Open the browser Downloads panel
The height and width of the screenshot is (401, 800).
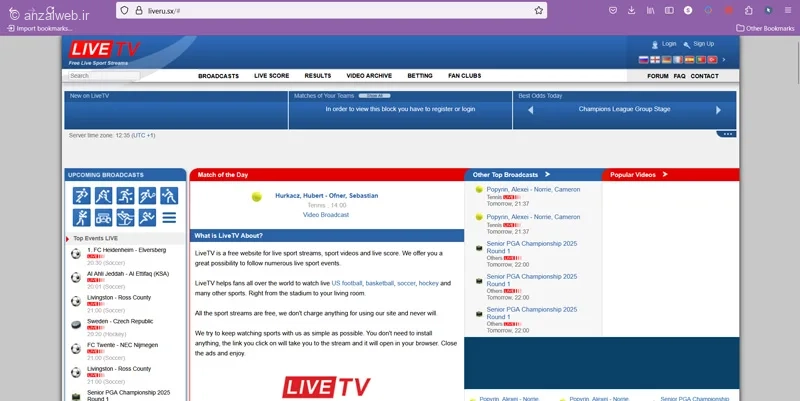point(632,10)
